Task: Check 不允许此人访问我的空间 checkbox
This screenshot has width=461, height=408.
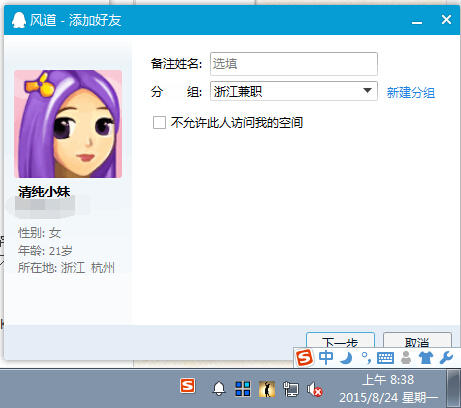Action: [159, 122]
